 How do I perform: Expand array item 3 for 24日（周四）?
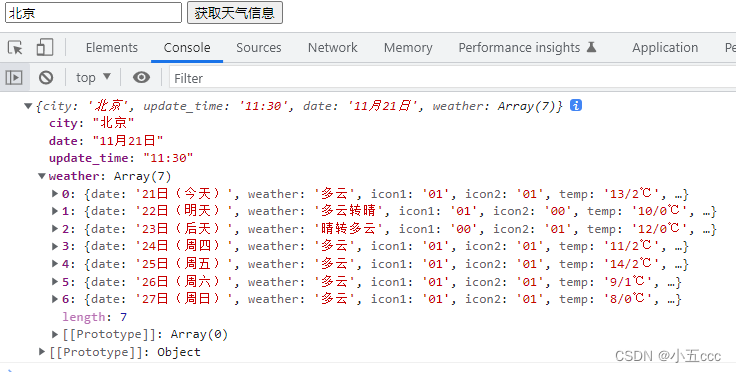click(55, 246)
